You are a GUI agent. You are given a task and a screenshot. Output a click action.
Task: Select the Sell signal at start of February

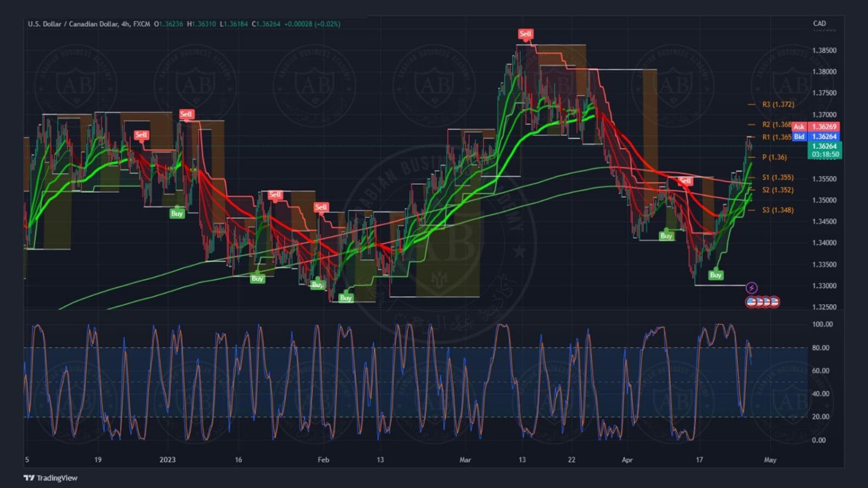[321, 207]
